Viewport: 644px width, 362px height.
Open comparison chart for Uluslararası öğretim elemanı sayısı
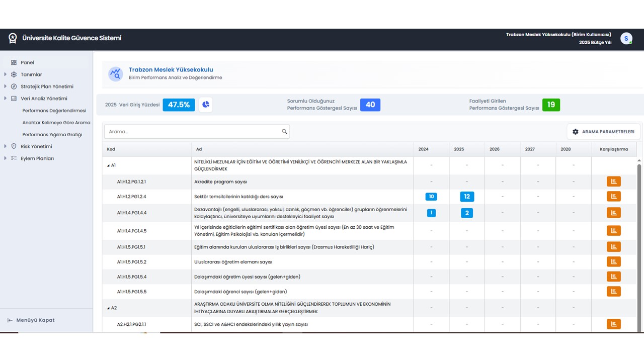click(613, 262)
